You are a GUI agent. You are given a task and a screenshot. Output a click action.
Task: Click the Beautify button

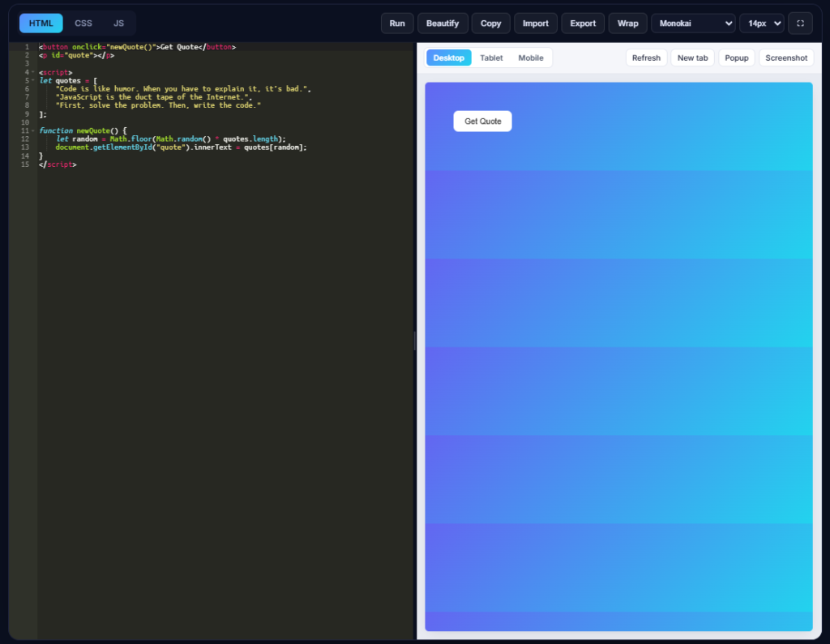[x=443, y=23]
